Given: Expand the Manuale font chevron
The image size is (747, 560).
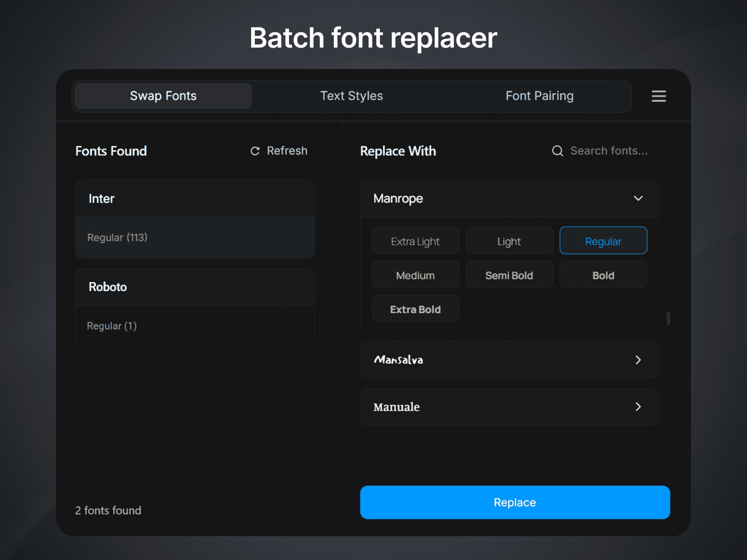Looking at the screenshot, I should [x=638, y=407].
